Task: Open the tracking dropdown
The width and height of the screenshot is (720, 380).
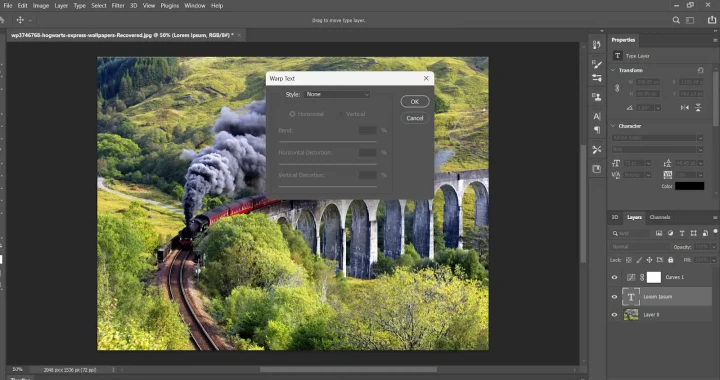Action: (x=700, y=175)
